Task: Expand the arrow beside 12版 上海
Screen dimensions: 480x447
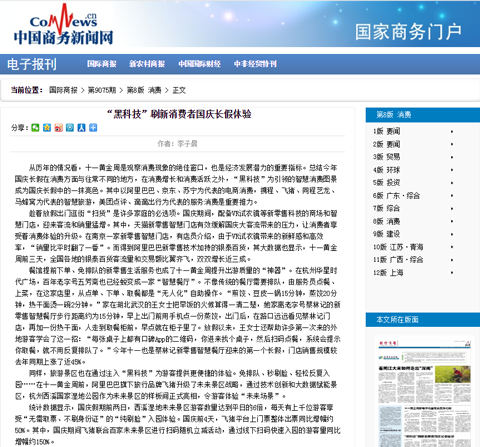Action: point(452,273)
